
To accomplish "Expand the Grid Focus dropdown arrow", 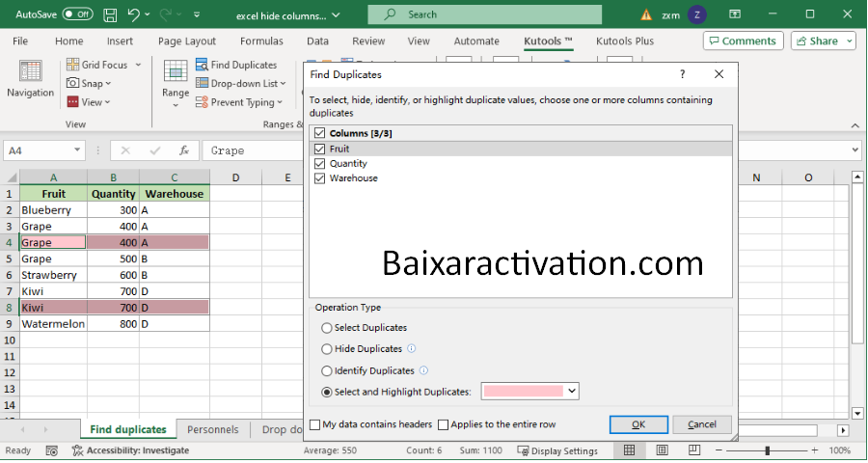I will point(138,65).
